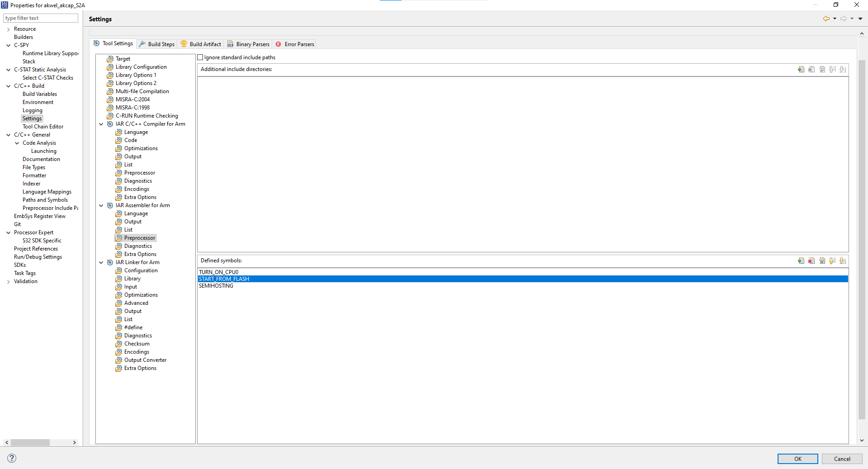The width and height of the screenshot is (868, 469).
Task: Click the Cancel button
Action: 842,459
